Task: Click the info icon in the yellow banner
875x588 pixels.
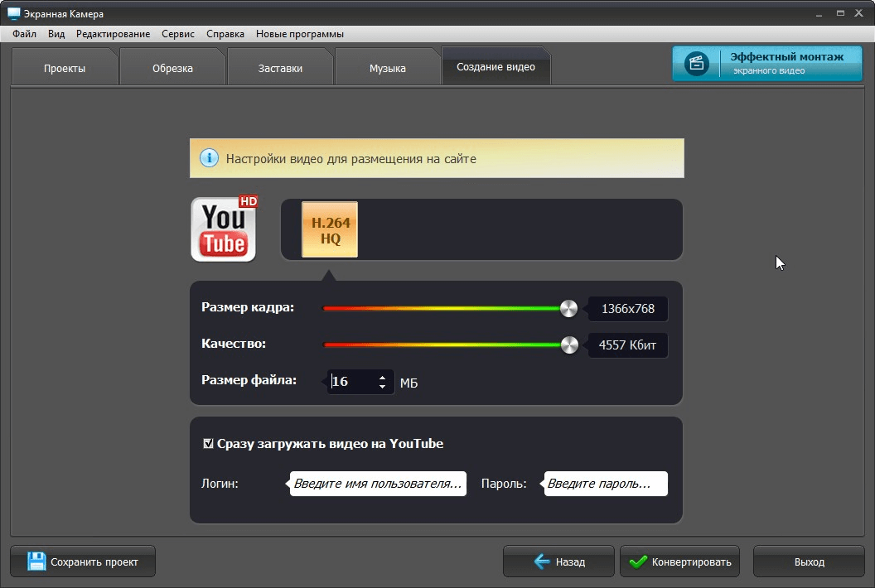Action: (210, 158)
